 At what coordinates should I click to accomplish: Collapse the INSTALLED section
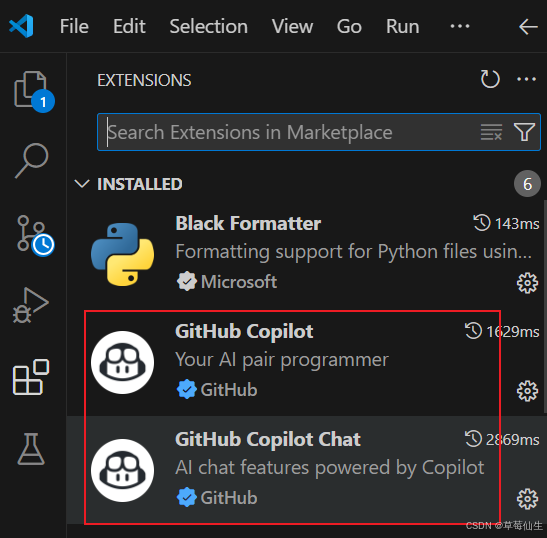[82, 184]
